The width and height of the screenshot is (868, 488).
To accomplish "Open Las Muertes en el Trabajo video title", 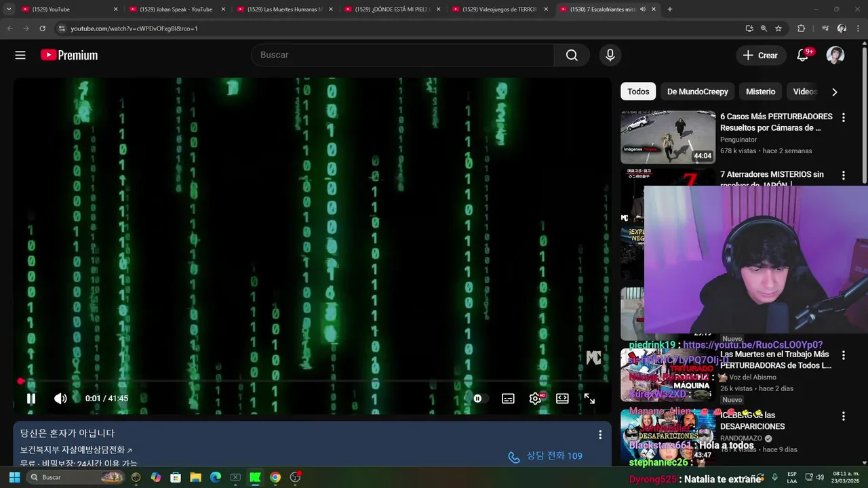I will coord(775,360).
